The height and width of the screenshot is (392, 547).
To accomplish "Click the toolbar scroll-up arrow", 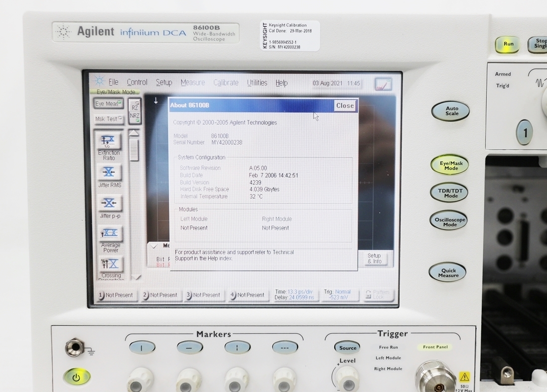I will [x=134, y=133].
